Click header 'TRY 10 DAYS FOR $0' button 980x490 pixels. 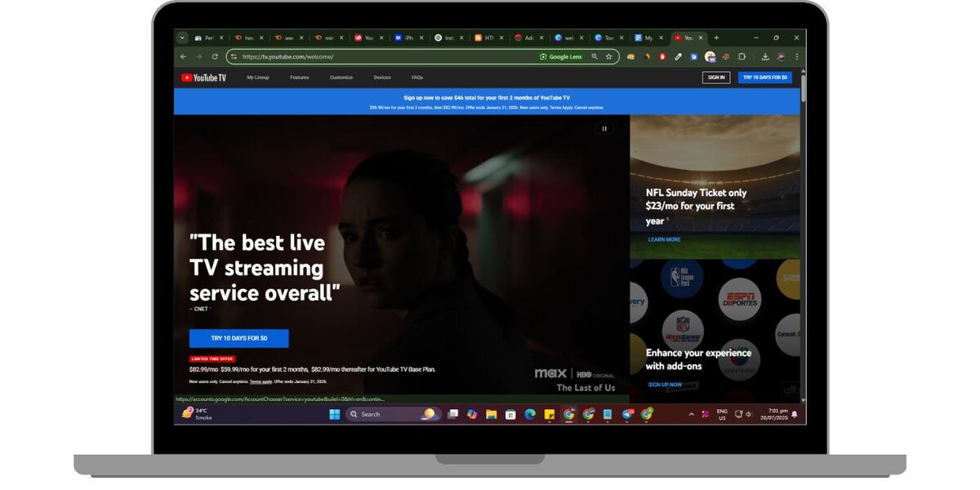pyautogui.click(x=765, y=78)
